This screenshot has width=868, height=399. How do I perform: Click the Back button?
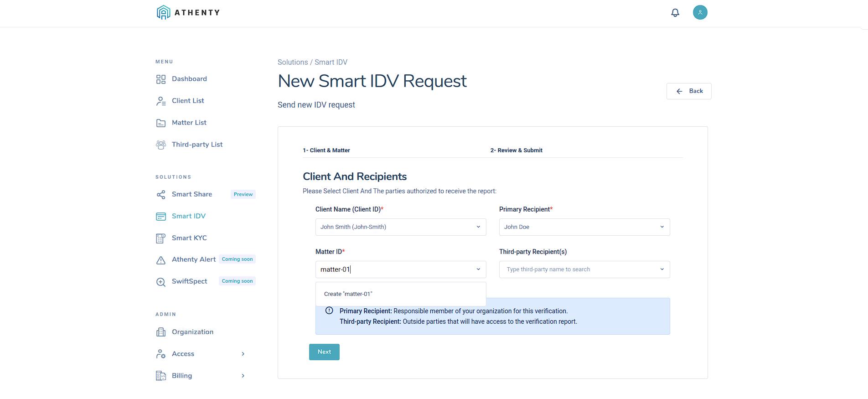click(x=688, y=91)
